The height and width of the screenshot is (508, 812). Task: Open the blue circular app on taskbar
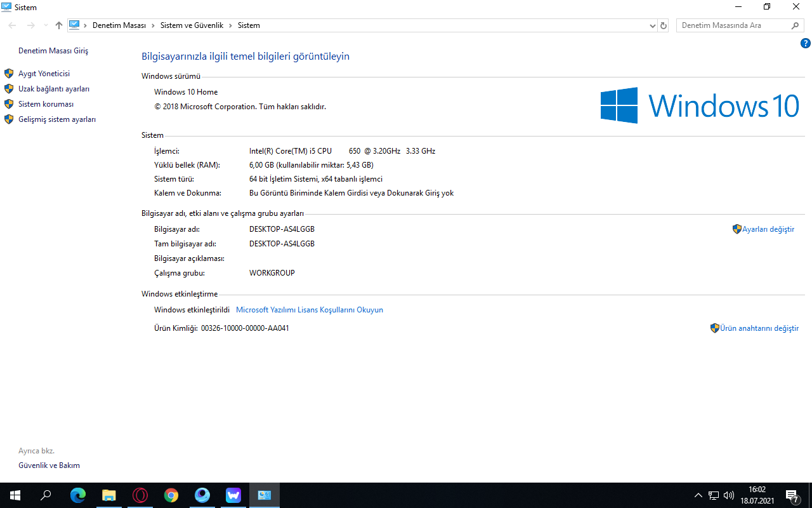(x=202, y=495)
